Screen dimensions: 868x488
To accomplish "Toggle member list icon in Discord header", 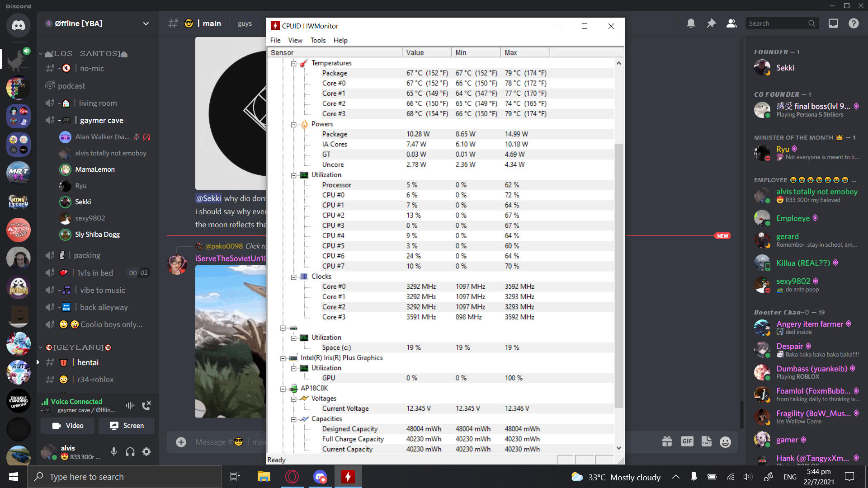I will (731, 23).
